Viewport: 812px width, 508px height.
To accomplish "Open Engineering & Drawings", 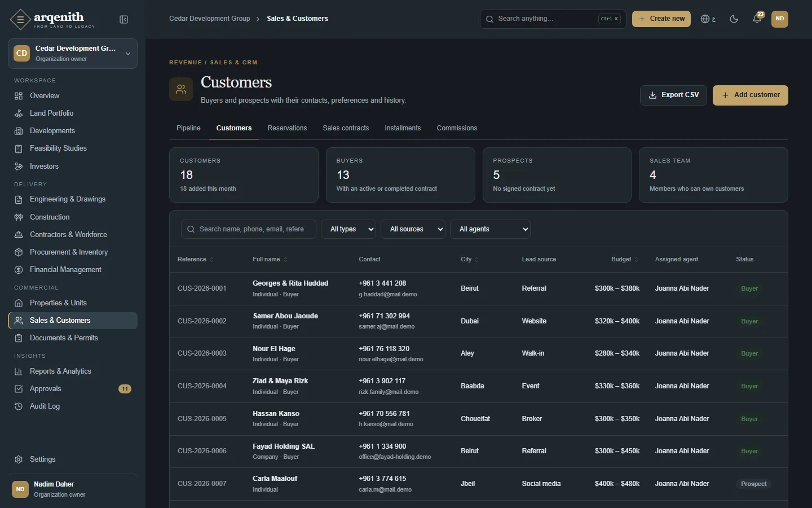I will point(73,199).
